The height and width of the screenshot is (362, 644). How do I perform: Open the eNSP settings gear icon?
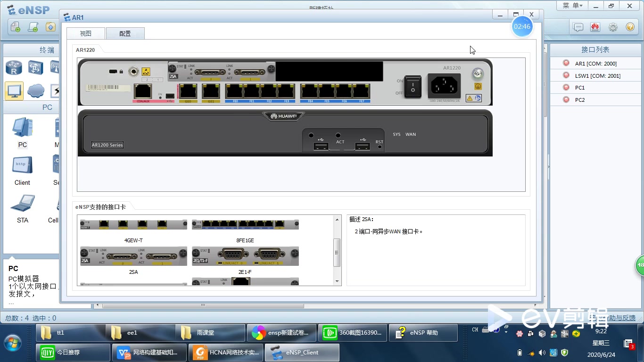click(x=613, y=27)
